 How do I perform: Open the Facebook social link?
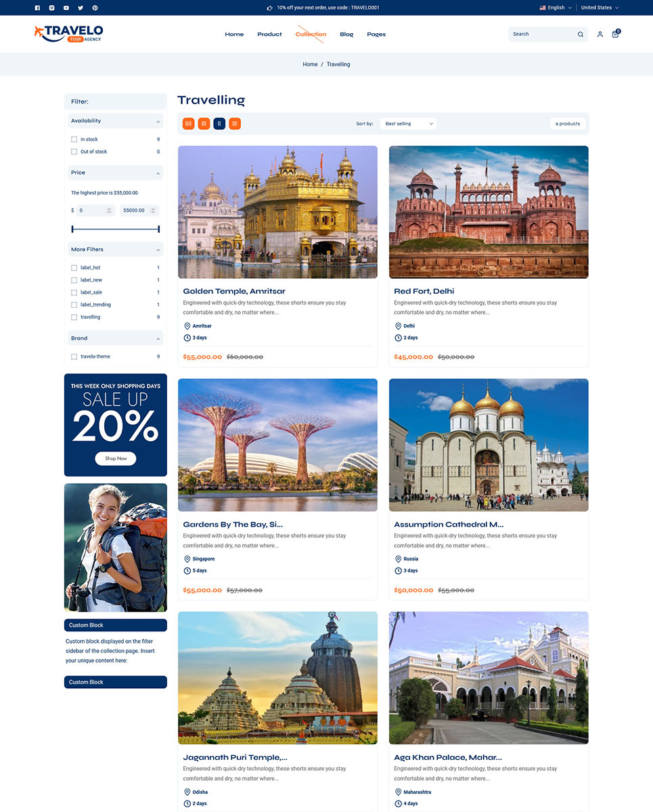point(37,7)
